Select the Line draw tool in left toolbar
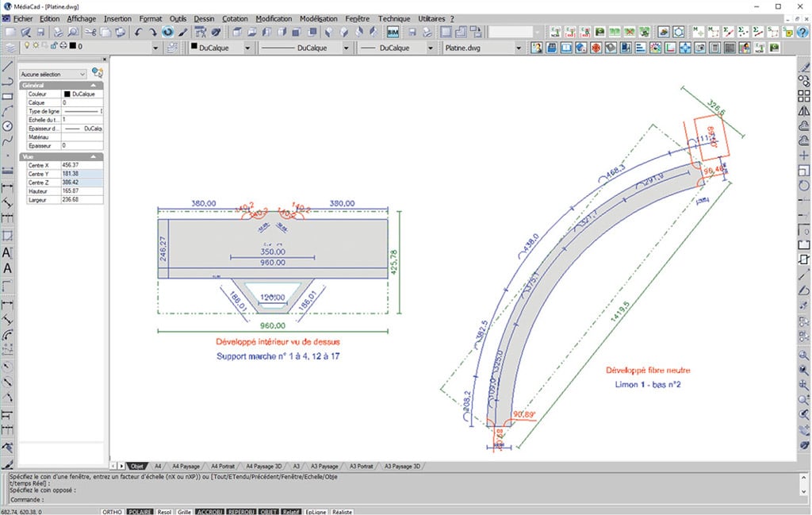The height and width of the screenshot is (515, 812). coord(7,67)
